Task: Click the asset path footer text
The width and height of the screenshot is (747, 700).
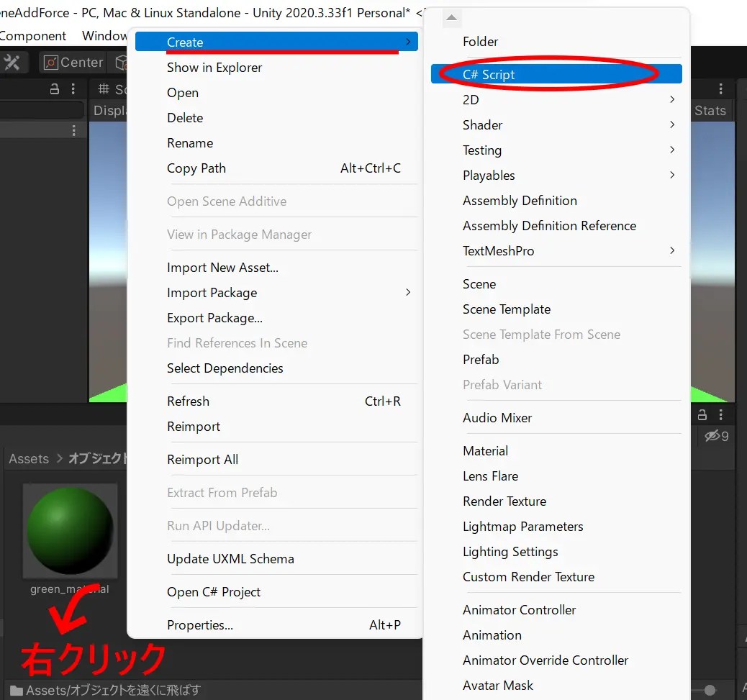Action: pos(113,690)
